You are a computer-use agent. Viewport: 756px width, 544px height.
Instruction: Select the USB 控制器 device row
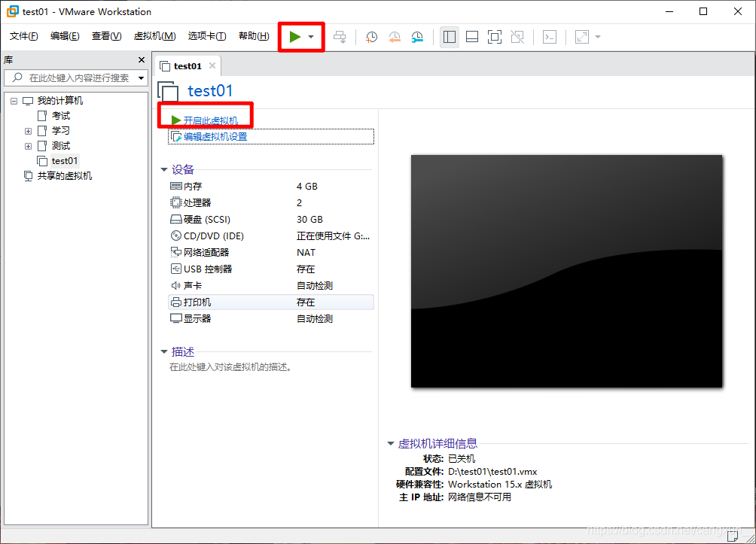271,269
